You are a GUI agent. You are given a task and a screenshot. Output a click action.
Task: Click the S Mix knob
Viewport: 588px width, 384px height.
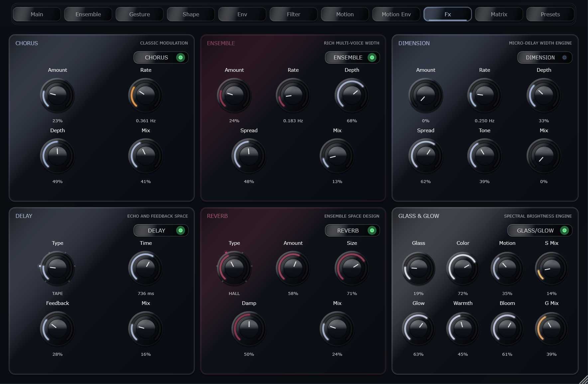[x=551, y=269]
